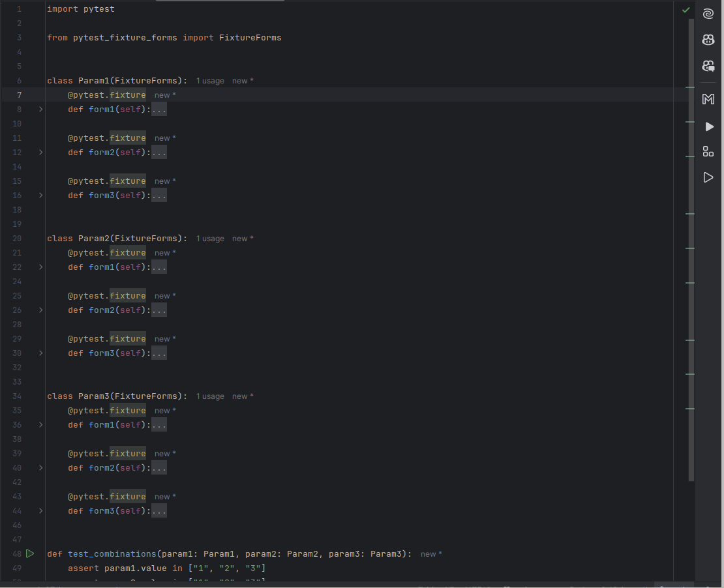Click line number 20 in the gutter
The width and height of the screenshot is (724, 588).
click(x=17, y=239)
